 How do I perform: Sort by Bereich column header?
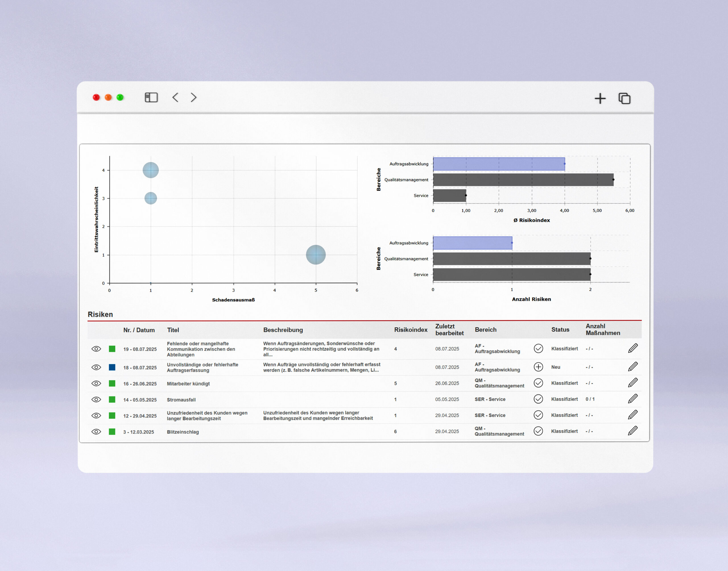[485, 330]
